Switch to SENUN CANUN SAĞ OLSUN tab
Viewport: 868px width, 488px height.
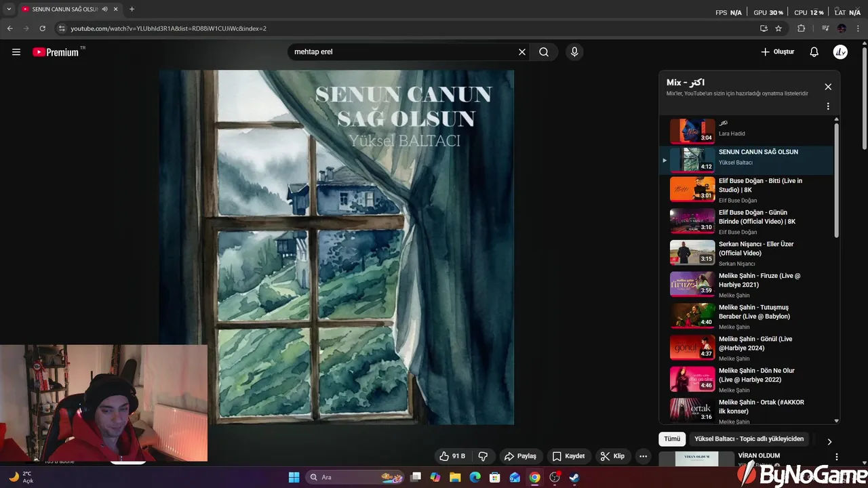(x=68, y=9)
